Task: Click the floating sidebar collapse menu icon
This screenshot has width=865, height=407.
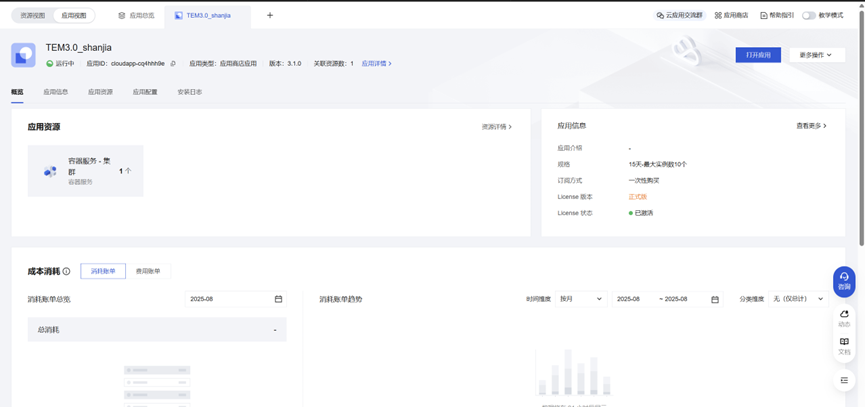Action: [844, 380]
